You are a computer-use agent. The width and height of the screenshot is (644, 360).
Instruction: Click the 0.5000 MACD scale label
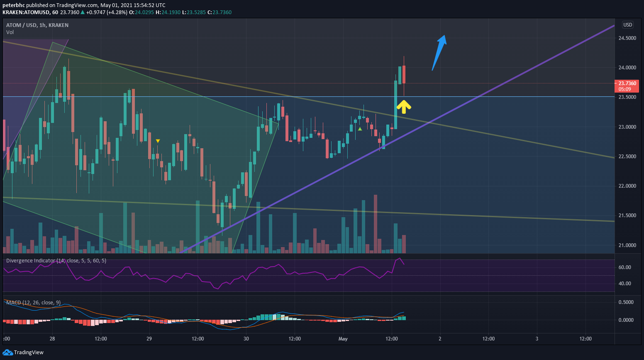626,302
